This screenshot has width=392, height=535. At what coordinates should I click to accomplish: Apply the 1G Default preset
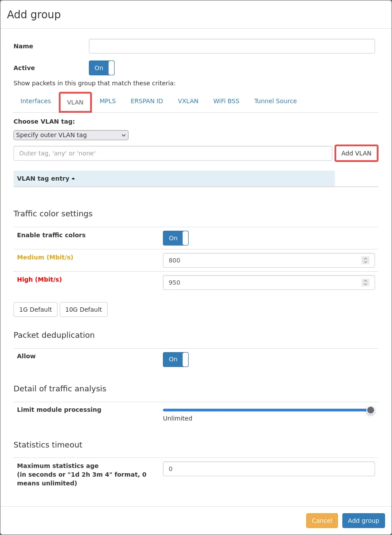pos(35,310)
